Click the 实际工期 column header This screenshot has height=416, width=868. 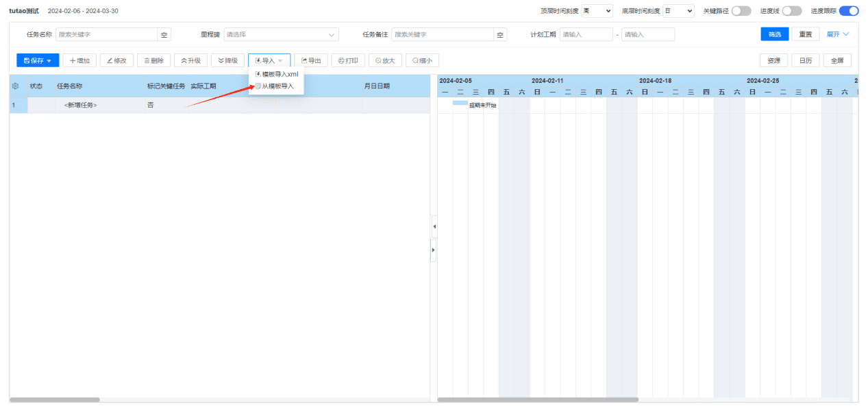tap(203, 86)
